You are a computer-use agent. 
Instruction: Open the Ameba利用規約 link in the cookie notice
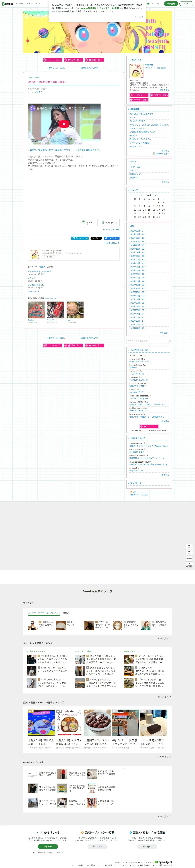pyautogui.click(x=88, y=8)
